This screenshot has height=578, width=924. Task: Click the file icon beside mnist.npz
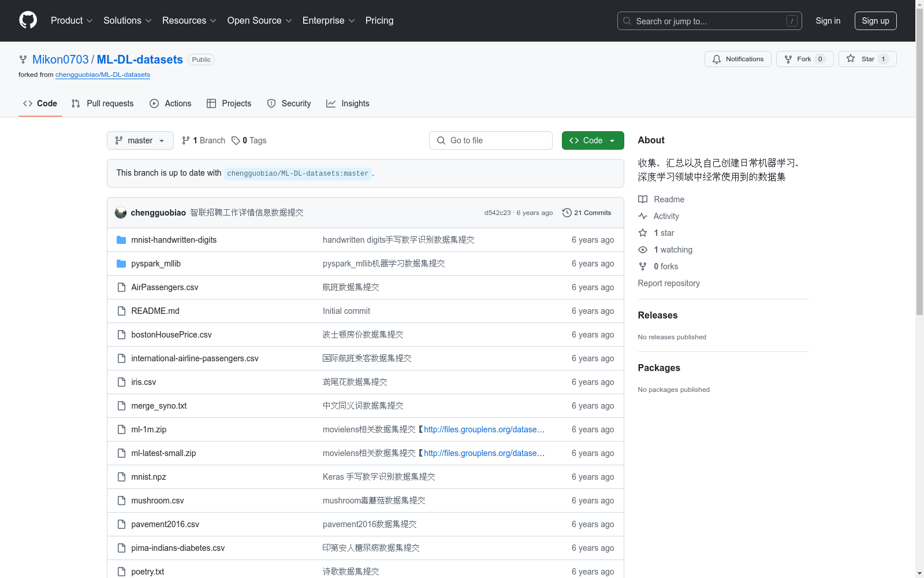[121, 477]
